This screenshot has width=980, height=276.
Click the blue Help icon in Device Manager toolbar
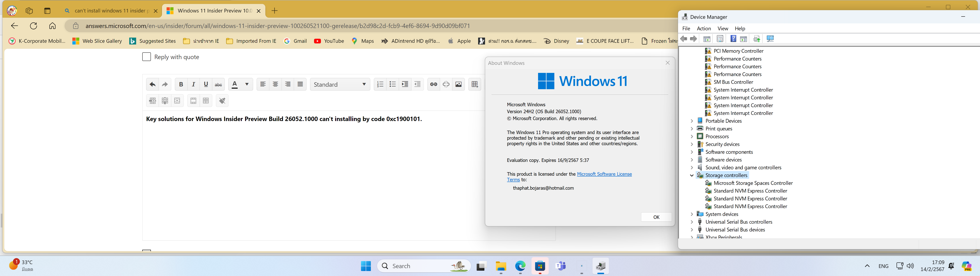pyautogui.click(x=733, y=39)
